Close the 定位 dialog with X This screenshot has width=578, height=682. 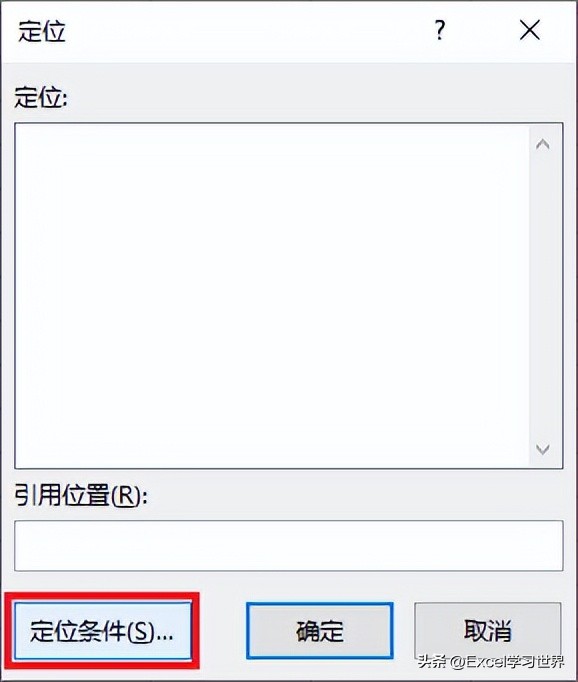click(x=530, y=30)
